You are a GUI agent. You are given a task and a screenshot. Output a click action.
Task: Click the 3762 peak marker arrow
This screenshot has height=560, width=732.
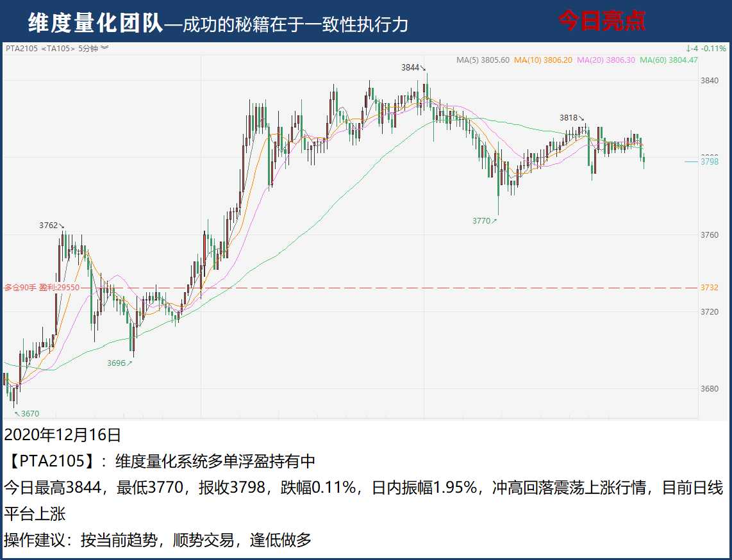pos(62,226)
